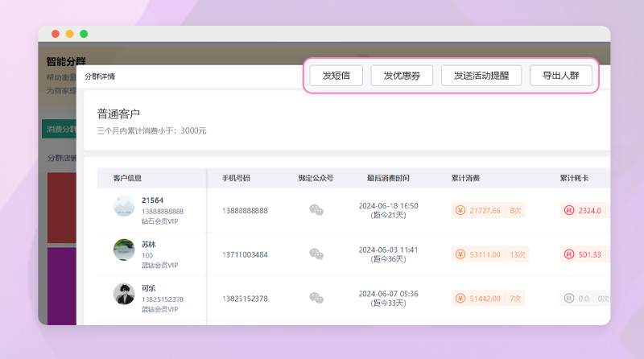Click phone number 13888888888 in phone column
644x359 pixels.
(x=245, y=210)
